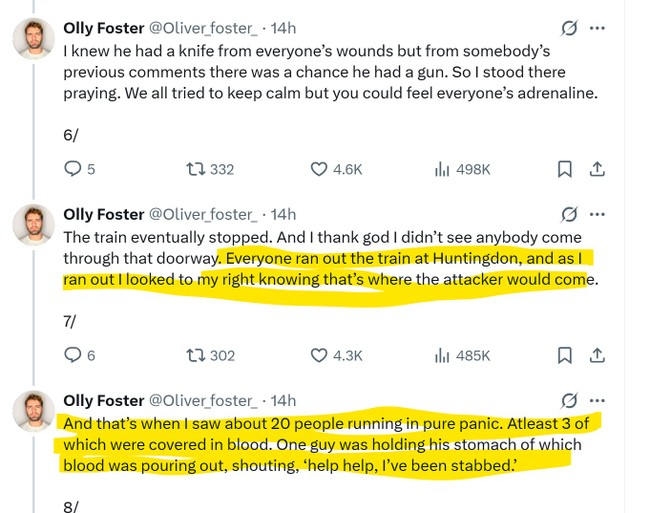Screen dimensions: 650x513
Task: Open more options on first tweet
Action: coord(598,28)
